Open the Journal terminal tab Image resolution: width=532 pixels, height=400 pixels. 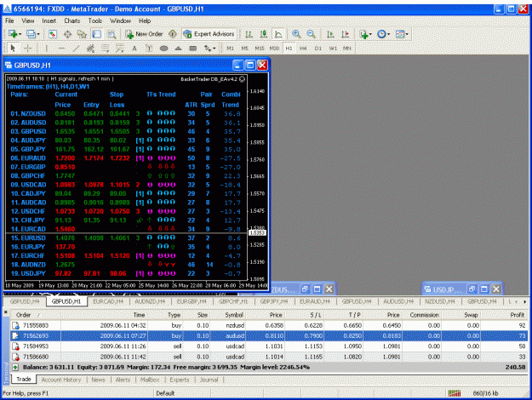tap(209, 380)
